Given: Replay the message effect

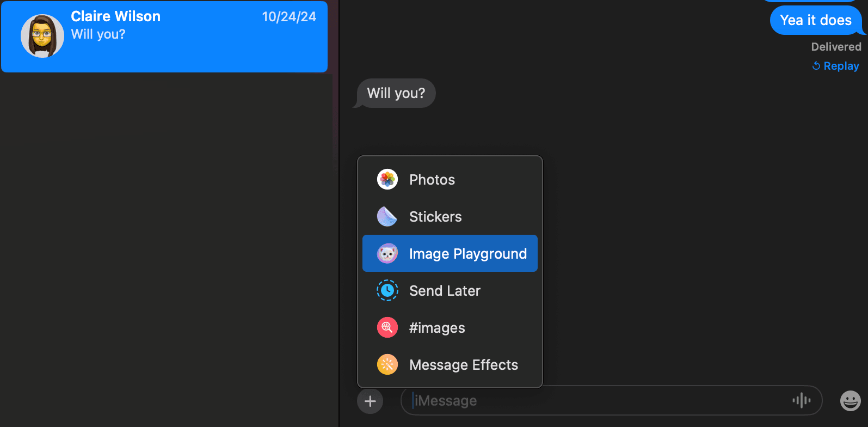Looking at the screenshot, I should pos(835,66).
